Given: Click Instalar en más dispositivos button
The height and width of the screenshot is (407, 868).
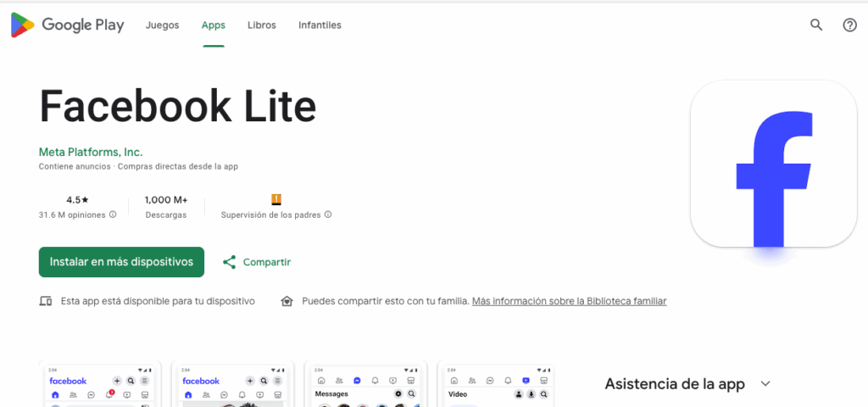Looking at the screenshot, I should tap(121, 262).
